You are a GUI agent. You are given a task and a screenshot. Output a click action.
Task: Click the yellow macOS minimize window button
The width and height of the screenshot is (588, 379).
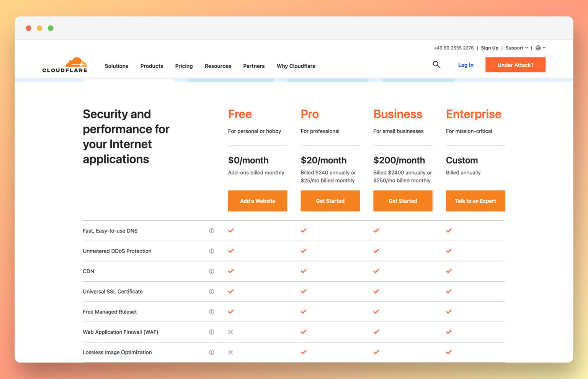coord(39,28)
